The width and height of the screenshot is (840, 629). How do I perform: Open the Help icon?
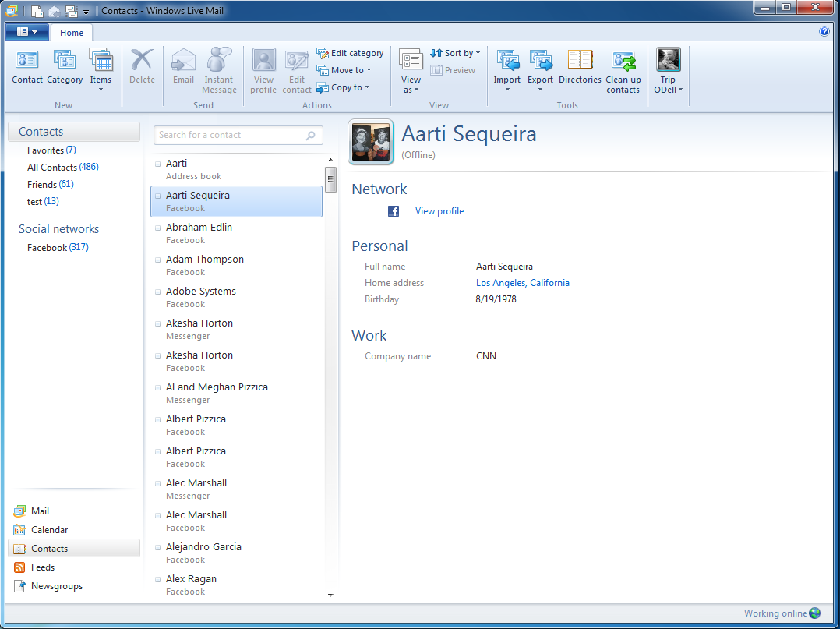[x=824, y=32]
